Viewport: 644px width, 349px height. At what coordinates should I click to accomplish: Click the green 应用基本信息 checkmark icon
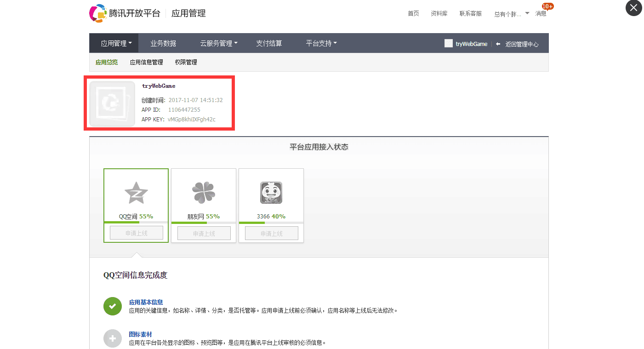tap(113, 306)
